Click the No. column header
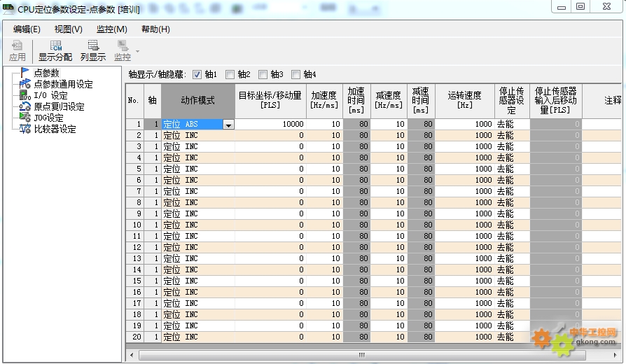 134,101
